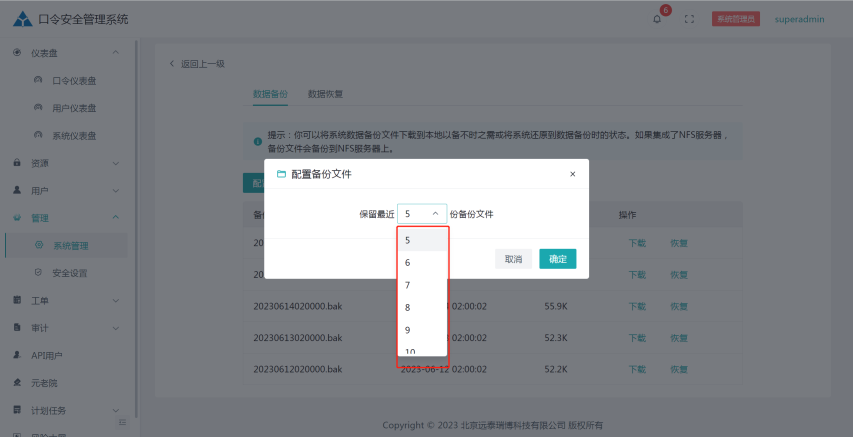Screen dimensions: 853x437
Task: Click the notification bell icon
Action: (x=657, y=19)
